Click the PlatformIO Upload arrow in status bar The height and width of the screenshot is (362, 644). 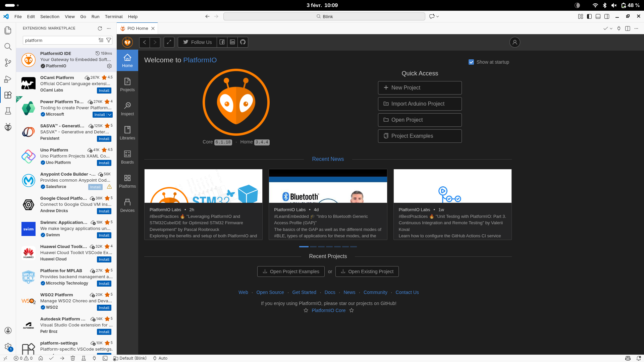coord(62,358)
